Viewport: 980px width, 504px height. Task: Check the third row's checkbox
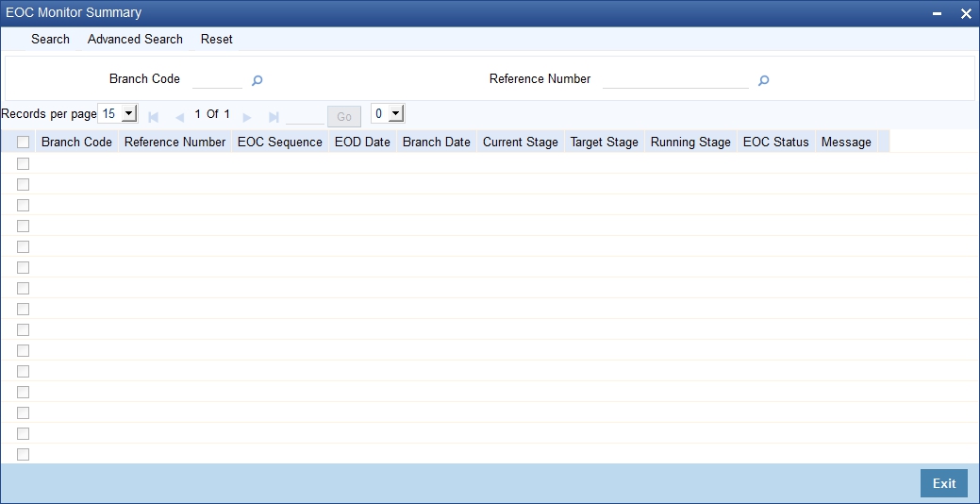(x=24, y=205)
